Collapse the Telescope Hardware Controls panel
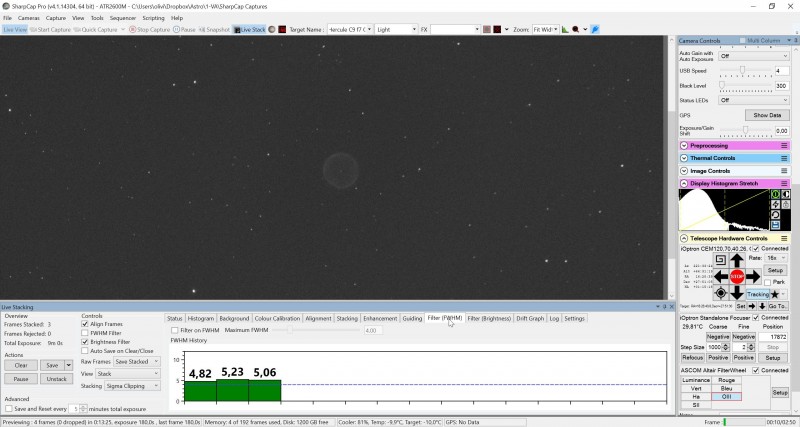 click(x=684, y=239)
